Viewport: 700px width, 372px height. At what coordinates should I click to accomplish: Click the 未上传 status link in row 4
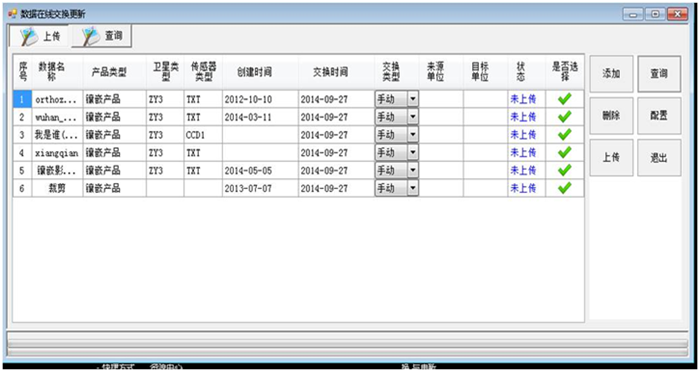pos(523,153)
